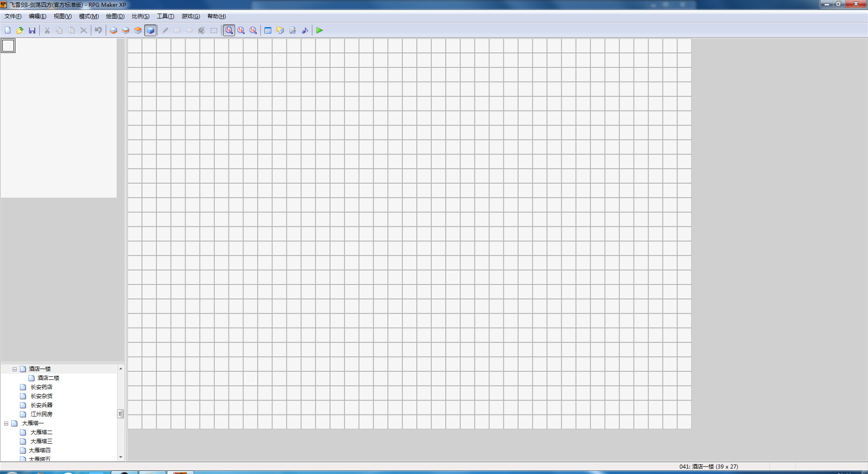This screenshot has height=474, width=868.
Task: Select the blank tile in tileset palette
Action: pyautogui.click(x=8, y=46)
